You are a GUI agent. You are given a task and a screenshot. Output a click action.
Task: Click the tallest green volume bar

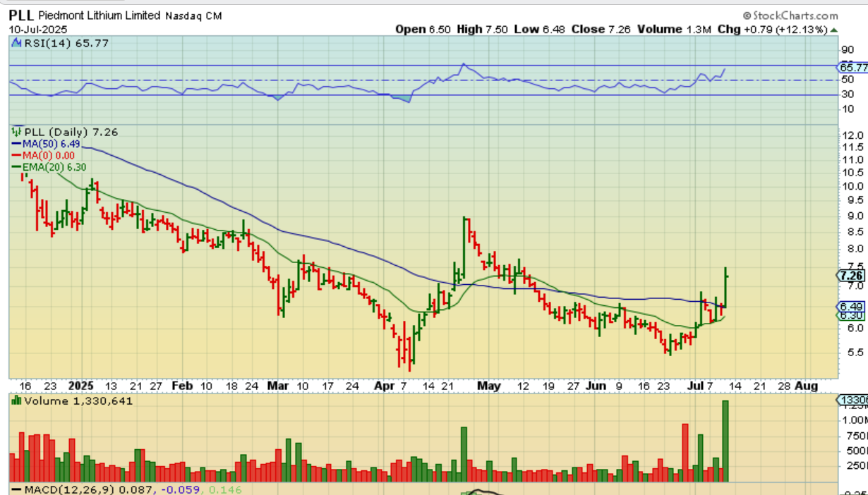(x=725, y=441)
